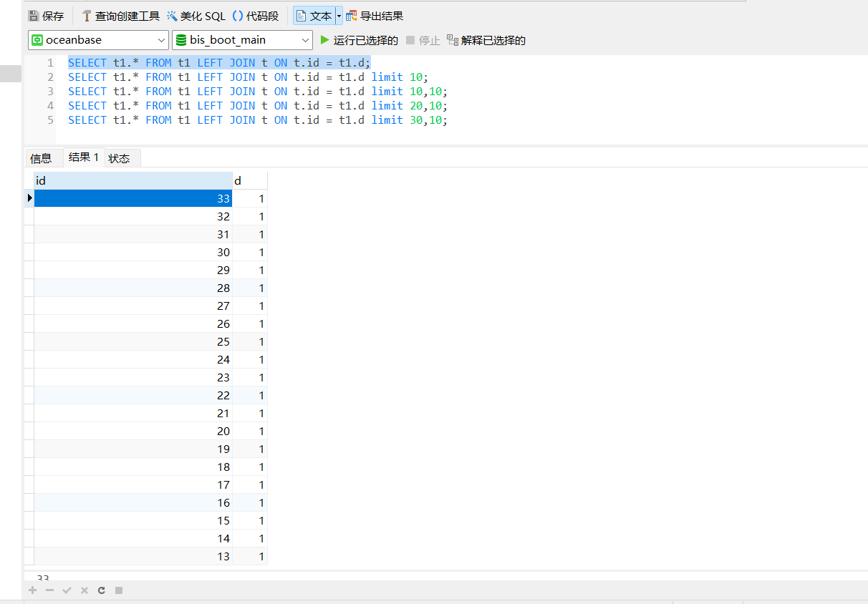Click the 停止 stop button
The height and width of the screenshot is (604, 868).
423,40
